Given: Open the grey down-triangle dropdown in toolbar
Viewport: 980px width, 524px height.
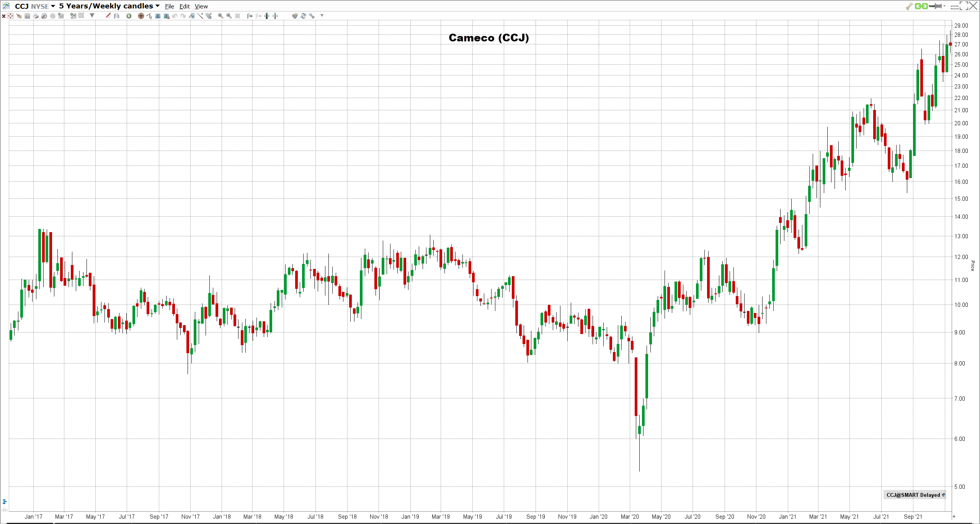Looking at the screenshot, I should coord(92,15).
